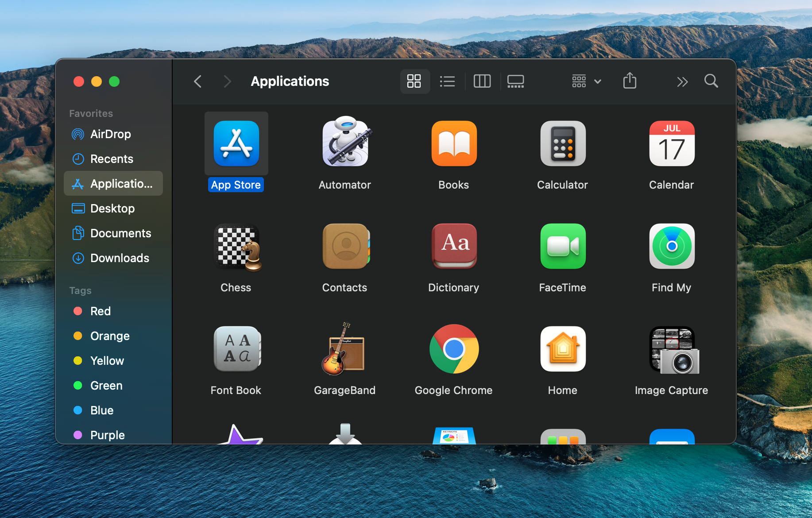
Task: Select the Orange tag in sidebar
Action: click(110, 336)
